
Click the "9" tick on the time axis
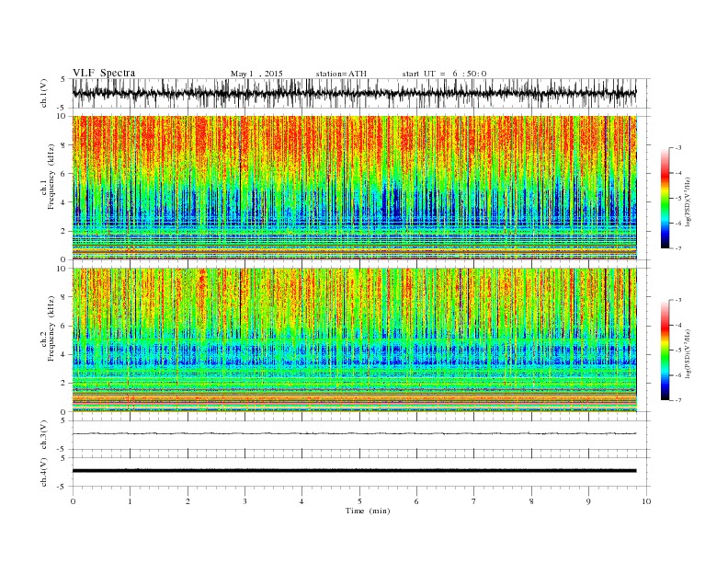588,501
